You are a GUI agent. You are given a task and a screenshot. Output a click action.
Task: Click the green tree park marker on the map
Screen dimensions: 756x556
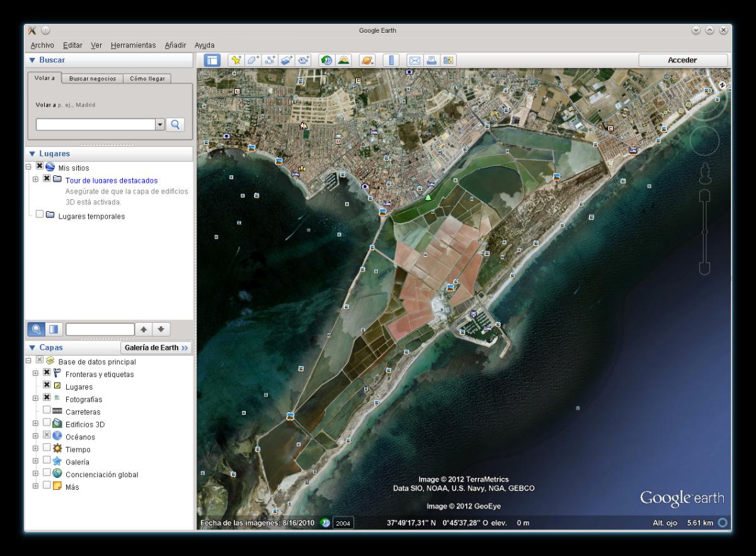(x=428, y=197)
